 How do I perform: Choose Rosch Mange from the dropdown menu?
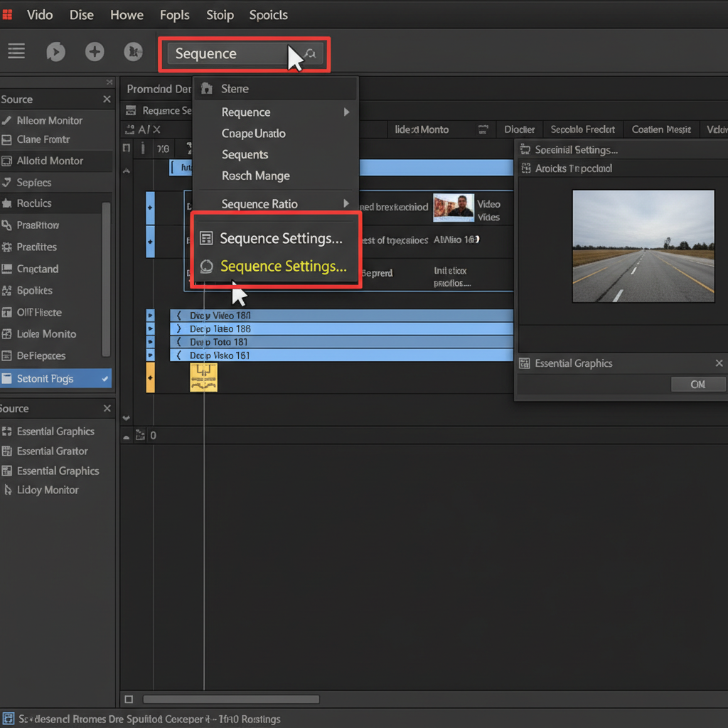coord(256,176)
